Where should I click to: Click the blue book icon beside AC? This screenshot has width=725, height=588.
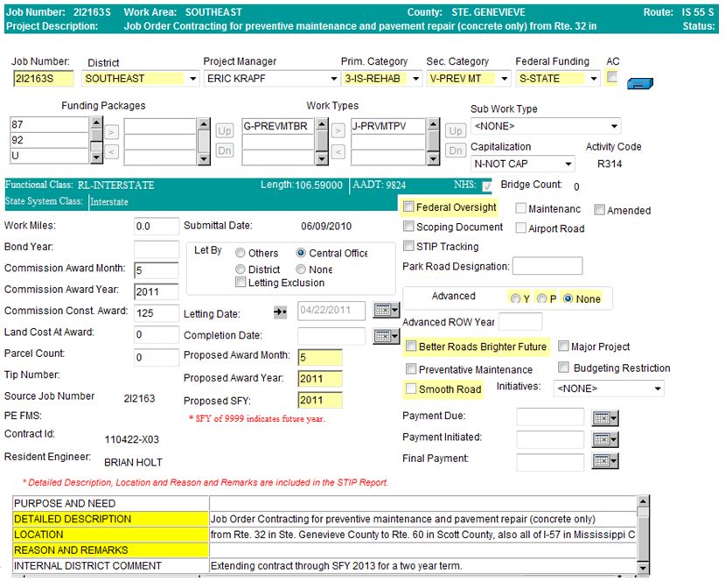coord(640,83)
